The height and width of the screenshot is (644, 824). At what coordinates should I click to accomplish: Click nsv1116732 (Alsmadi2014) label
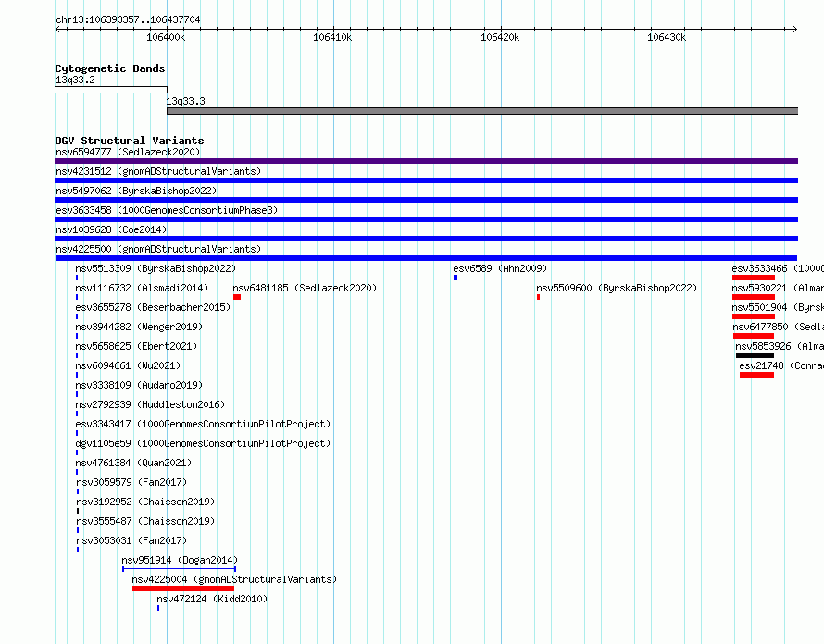pos(142,288)
